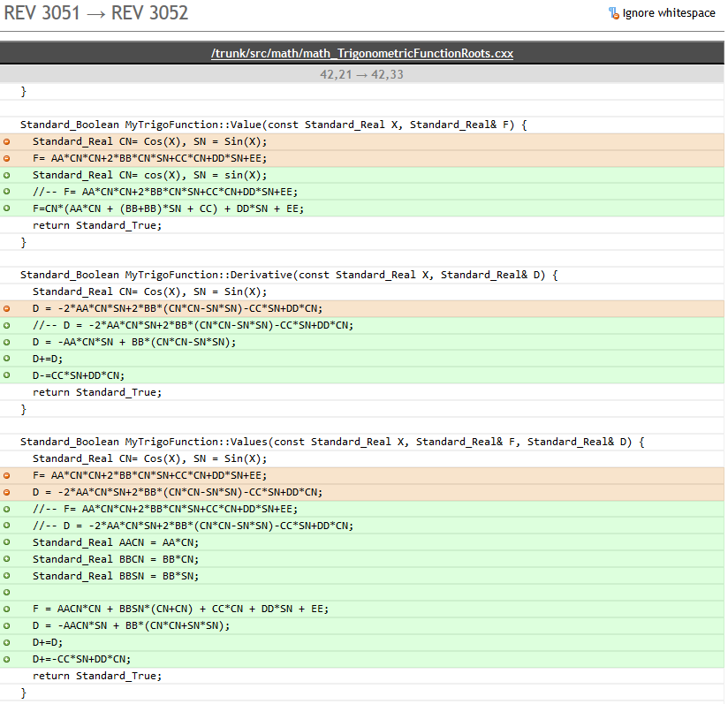Click the added marker beside Standard_Real BBSN line
Image resolution: width=728 pixels, height=704 pixels.
tap(7, 576)
